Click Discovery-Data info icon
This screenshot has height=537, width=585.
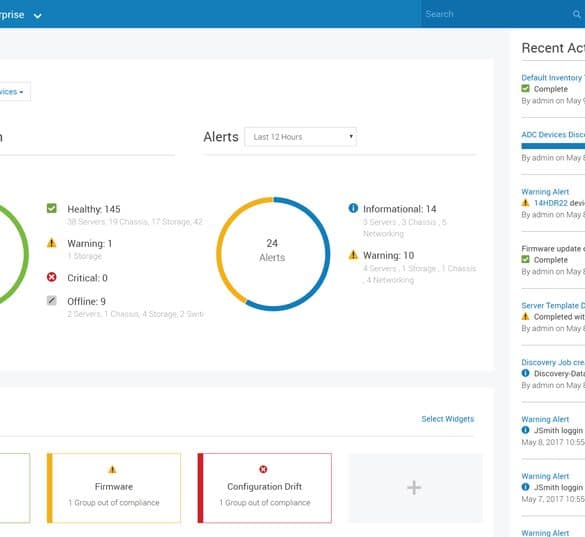tap(525, 373)
